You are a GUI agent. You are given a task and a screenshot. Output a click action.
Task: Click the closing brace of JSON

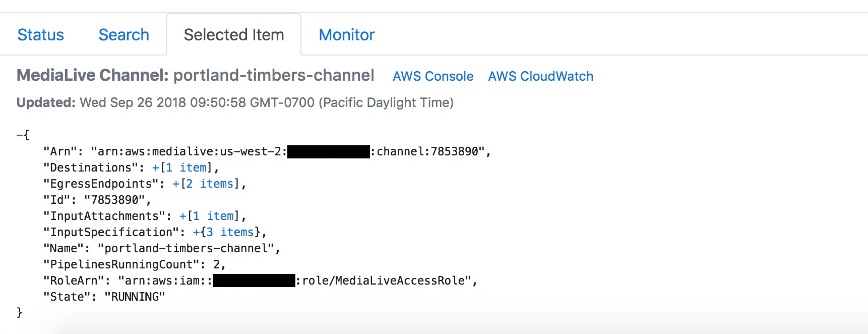20,313
